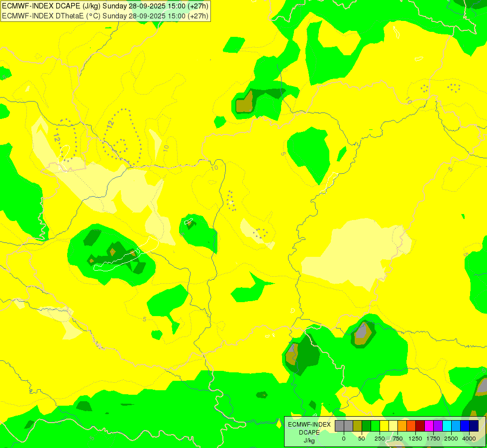The width and height of the screenshot is (487, 448).
Task: Click the 250 tick label in legend
Action: 380,439
